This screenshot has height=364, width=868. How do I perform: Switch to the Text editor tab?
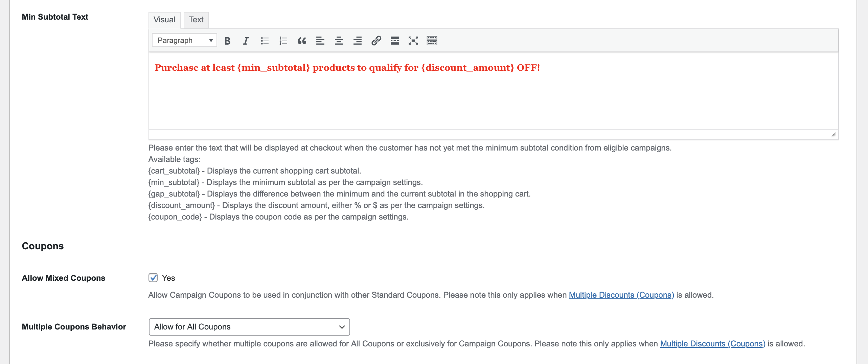click(x=196, y=20)
